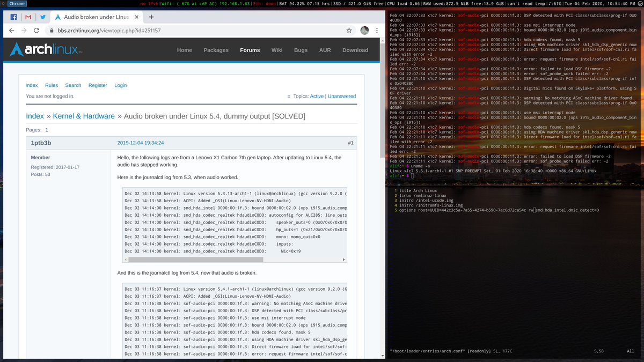Open the pinned Facebook tab
Image resolution: width=644 pixels, height=362 pixels.
13,17
